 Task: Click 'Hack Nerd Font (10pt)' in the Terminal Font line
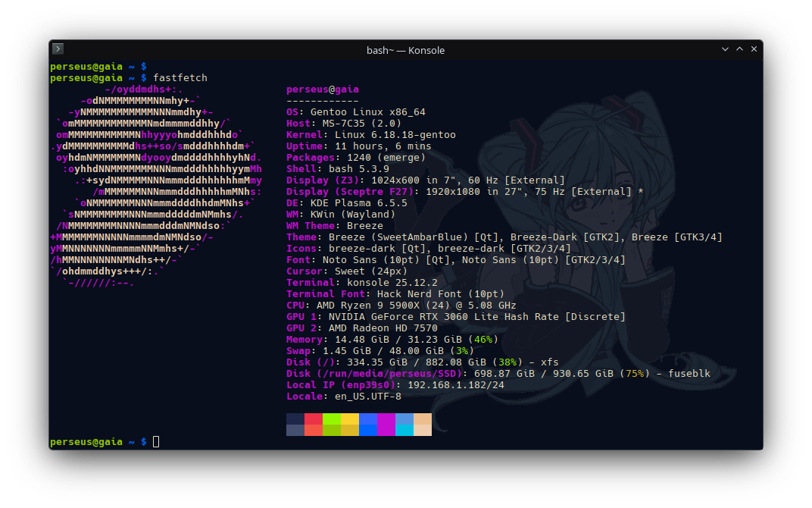tap(441, 294)
